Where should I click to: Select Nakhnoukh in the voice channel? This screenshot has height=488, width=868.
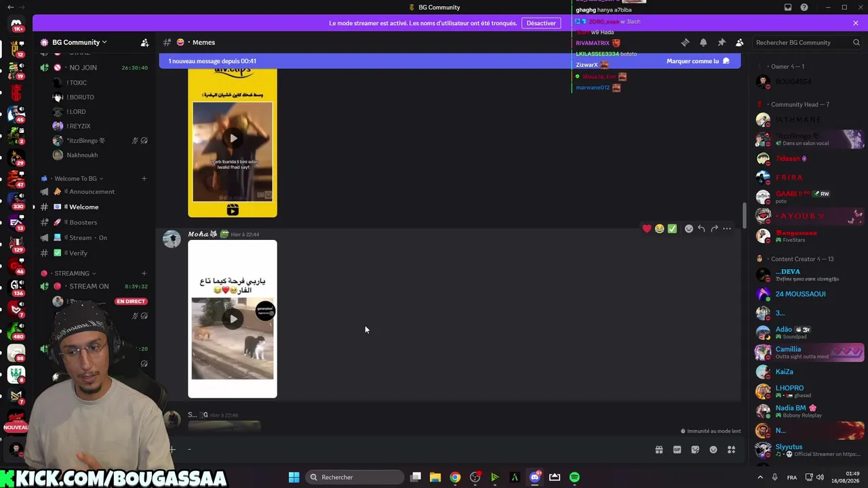click(100, 155)
